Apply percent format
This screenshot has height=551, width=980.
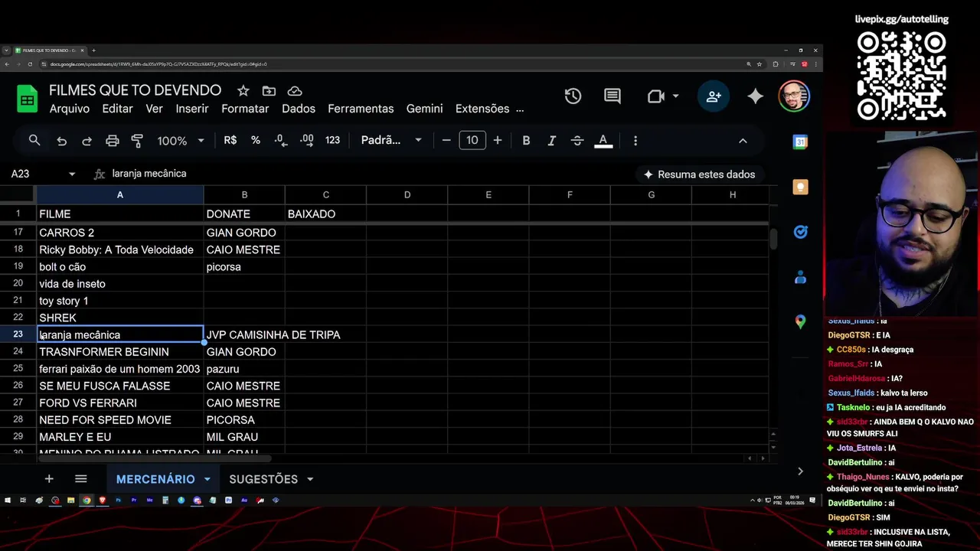click(x=256, y=141)
